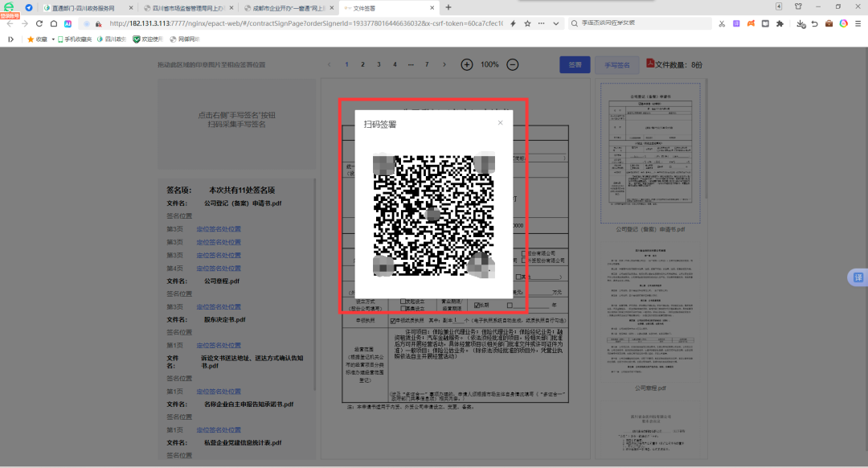Open the brown briefcase toolbox icon
Screen dimensions: 868x468
pos(829,24)
